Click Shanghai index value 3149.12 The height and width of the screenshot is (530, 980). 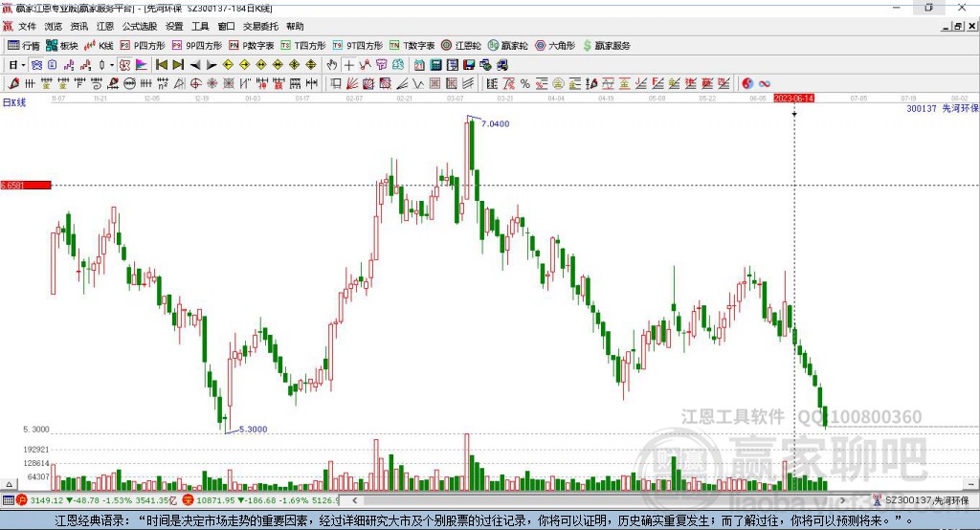pyautogui.click(x=47, y=500)
